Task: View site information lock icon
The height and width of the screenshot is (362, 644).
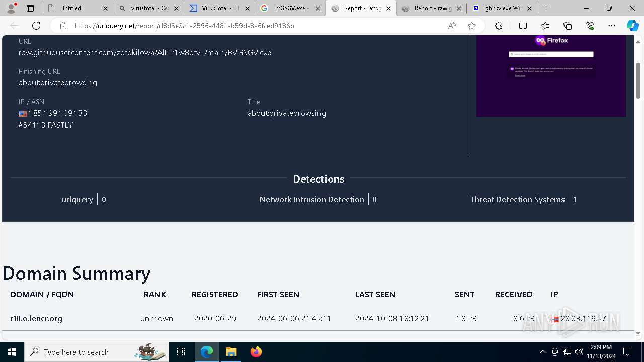Action: pyautogui.click(x=63, y=26)
